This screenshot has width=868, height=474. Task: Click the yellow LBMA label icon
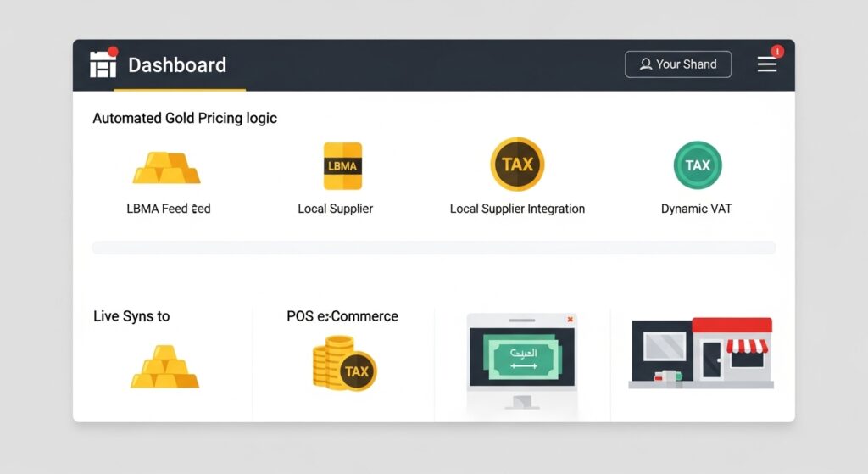pos(342,166)
